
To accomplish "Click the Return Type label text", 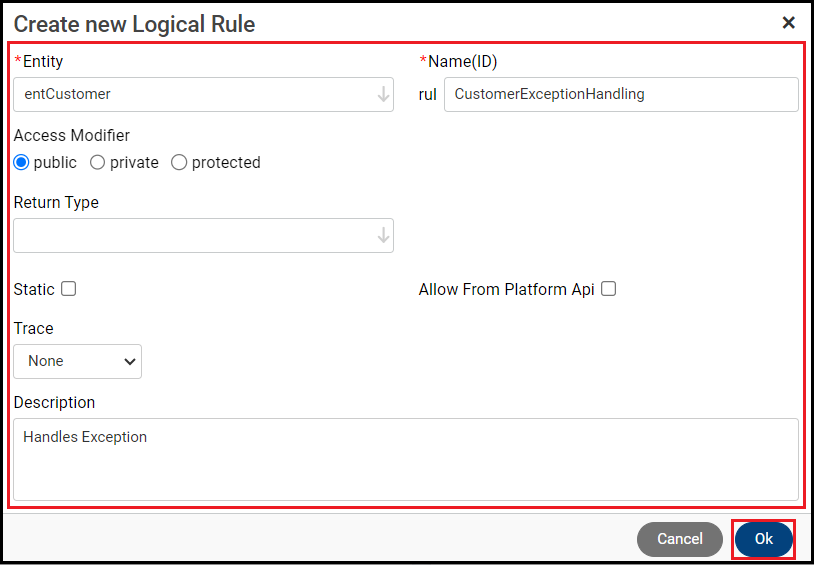I will click(x=56, y=202).
